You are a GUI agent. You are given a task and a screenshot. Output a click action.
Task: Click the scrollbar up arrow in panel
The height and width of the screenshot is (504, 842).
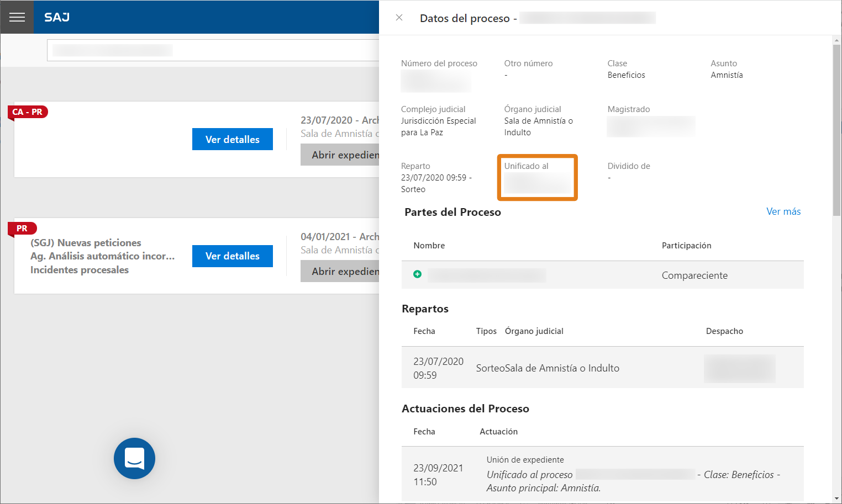(836, 40)
